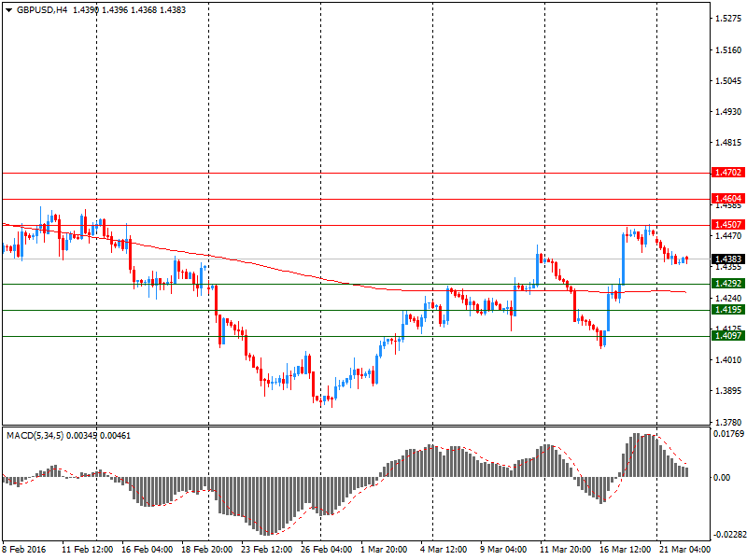Image resolution: width=747 pixels, height=560 pixels.
Task: Click the 1.5045 price scale value
Action: 729,81
